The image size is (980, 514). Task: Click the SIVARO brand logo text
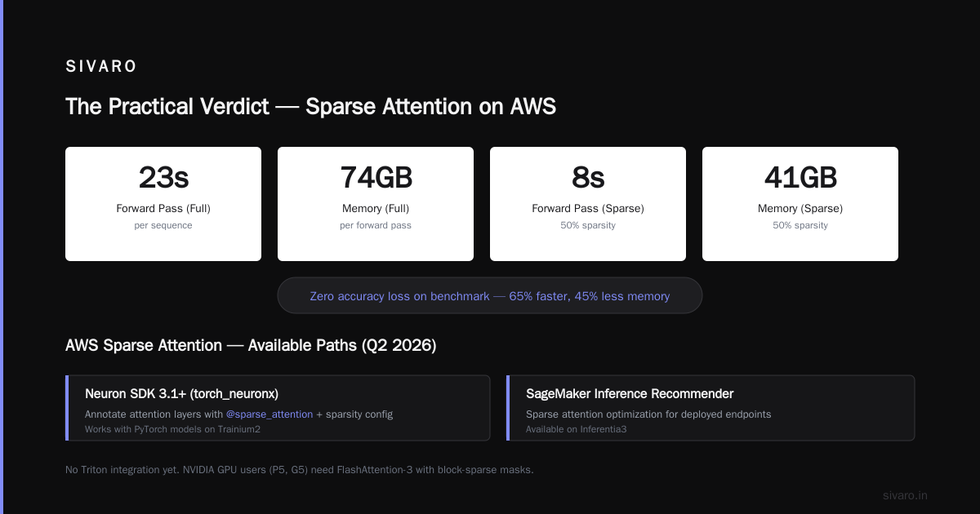101,67
